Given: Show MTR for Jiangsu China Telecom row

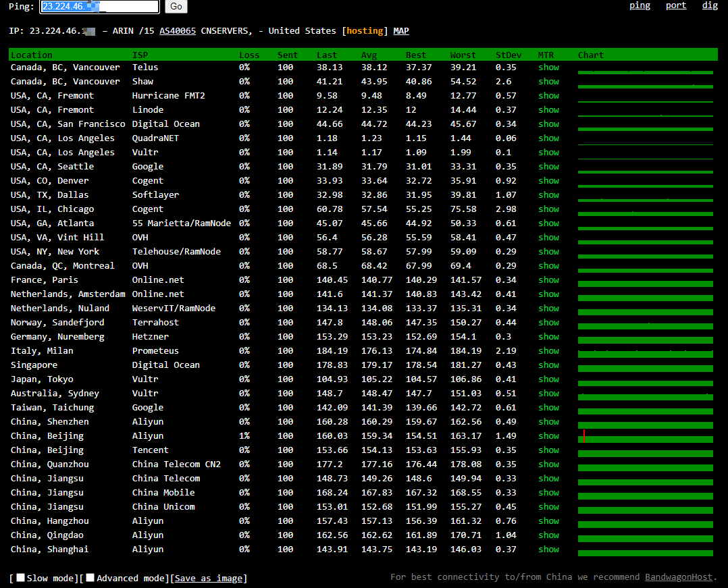Looking at the screenshot, I should pyautogui.click(x=548, y=478).
